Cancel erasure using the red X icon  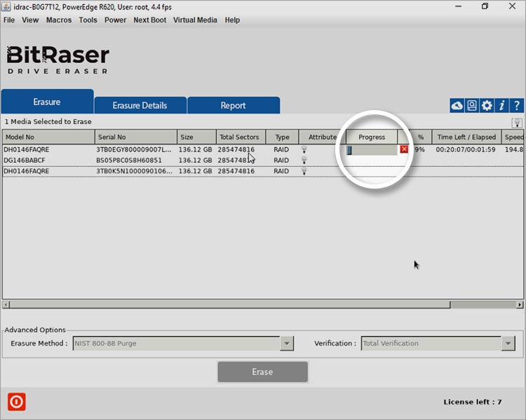point(404,149)
